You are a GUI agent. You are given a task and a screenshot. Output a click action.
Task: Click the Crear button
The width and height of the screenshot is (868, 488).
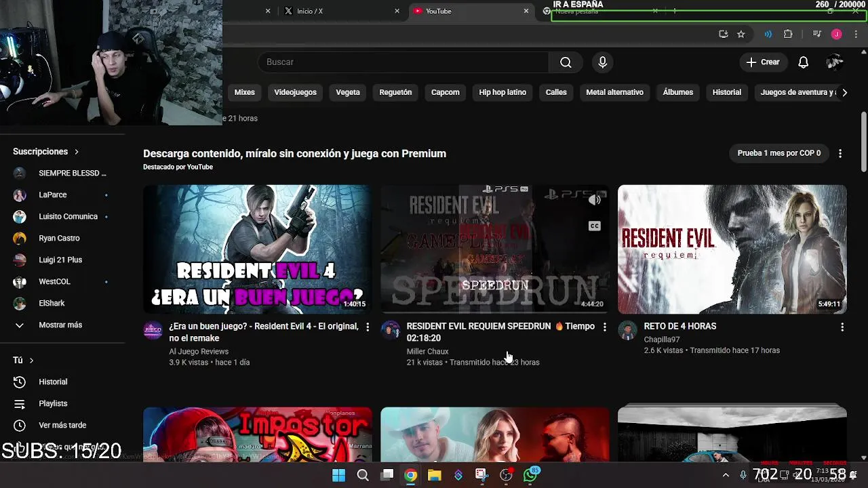(x=763, y=62)
